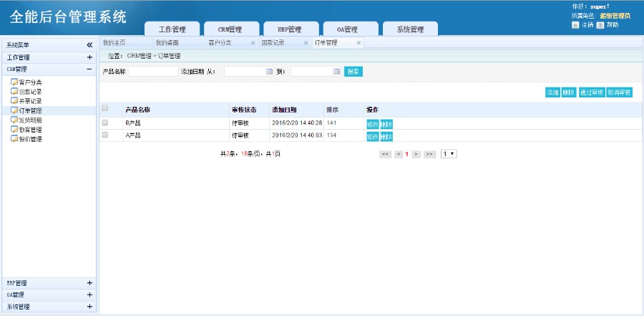644x316 pixels.
Task: Switch to CRM管理 top navigation tab
Action: 232,29
